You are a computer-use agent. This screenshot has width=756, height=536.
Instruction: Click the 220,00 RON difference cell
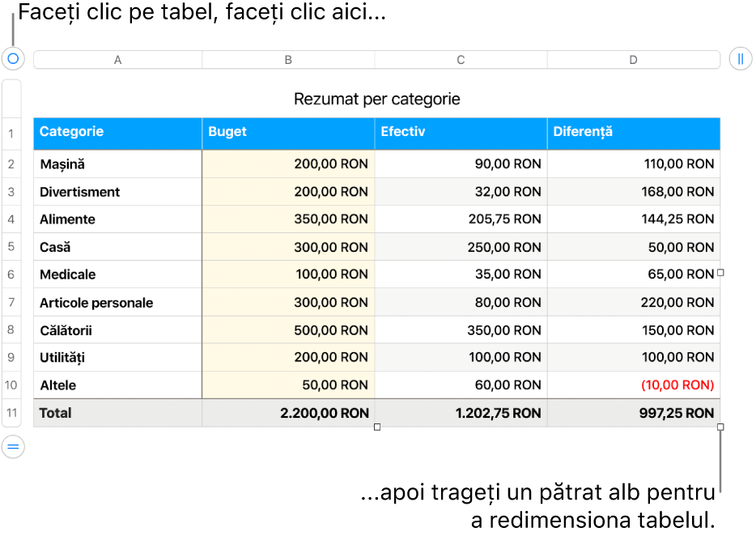[634, 303]
